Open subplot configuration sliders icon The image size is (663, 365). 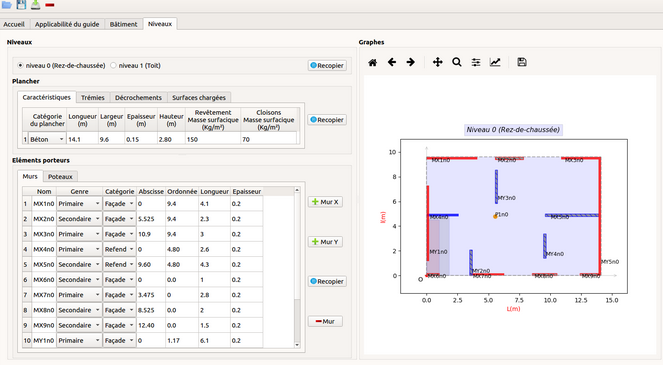click(x=476, y=63)
